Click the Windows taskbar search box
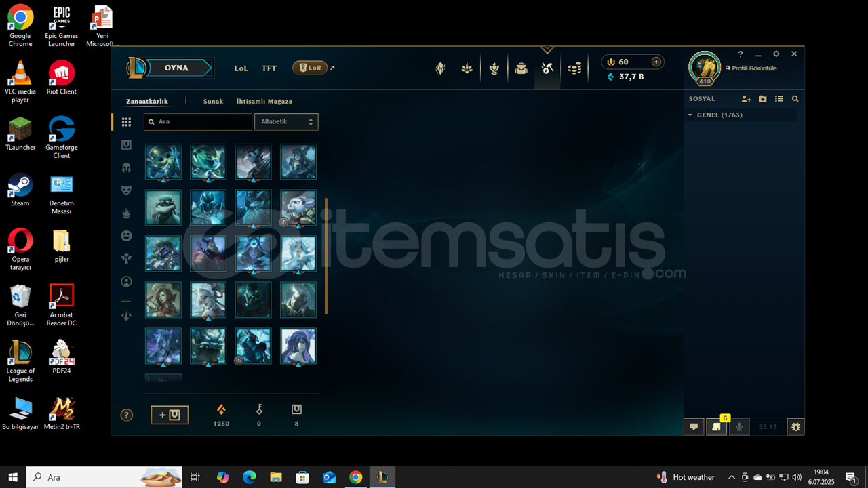 tap(104, 477)
